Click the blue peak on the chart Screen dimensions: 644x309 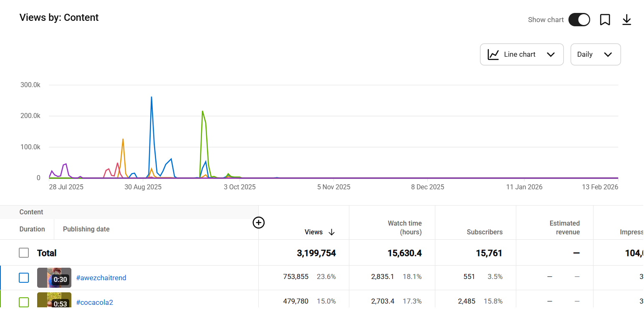(x=151, y=98)
